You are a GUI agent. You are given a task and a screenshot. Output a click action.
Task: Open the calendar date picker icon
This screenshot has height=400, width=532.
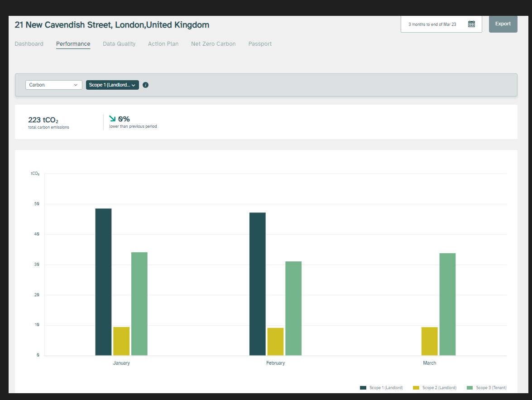tap(471, 24)
